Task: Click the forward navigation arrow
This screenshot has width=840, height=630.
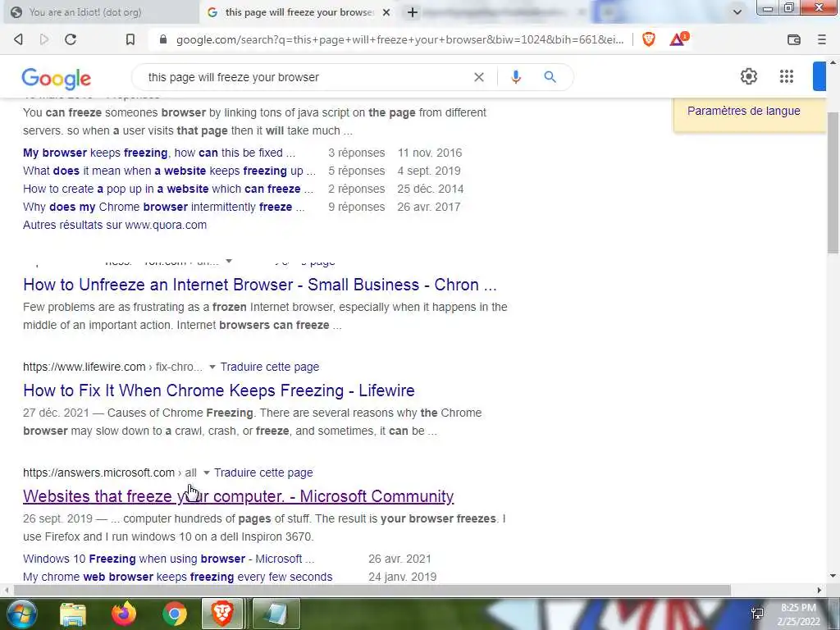Action: click(44, 39)
